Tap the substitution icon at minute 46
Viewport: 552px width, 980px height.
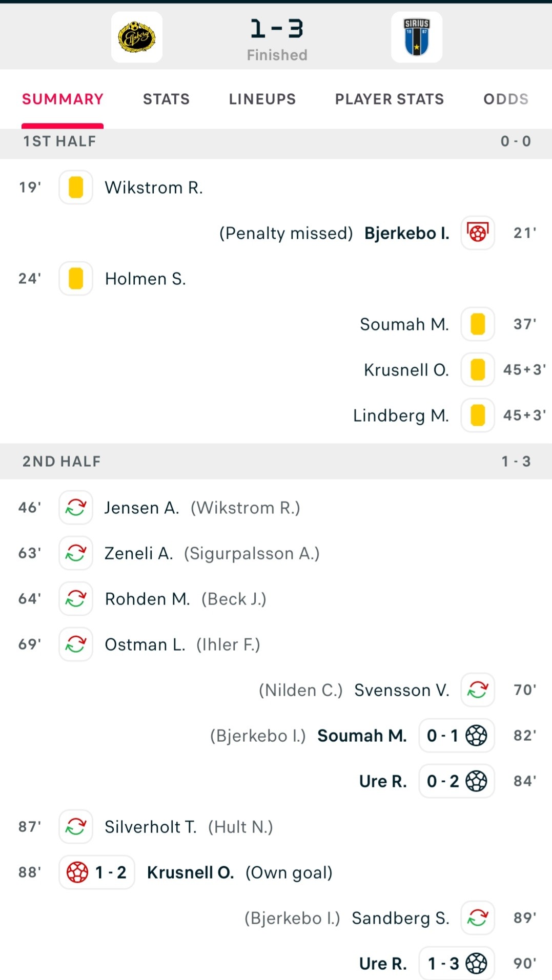tap(76, 508)
